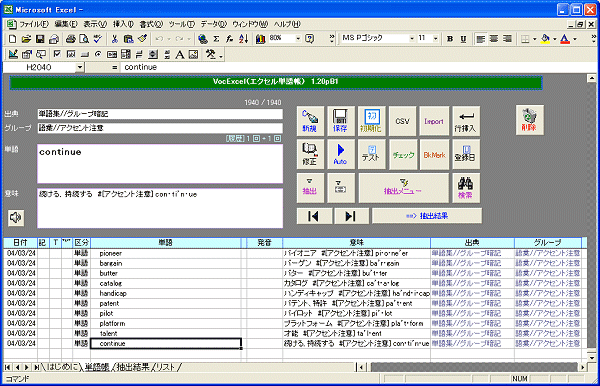The height and width of the screenshot is (386, 600).
Task: Jump to last record arrow button
Action: click(x=351, y=216)
